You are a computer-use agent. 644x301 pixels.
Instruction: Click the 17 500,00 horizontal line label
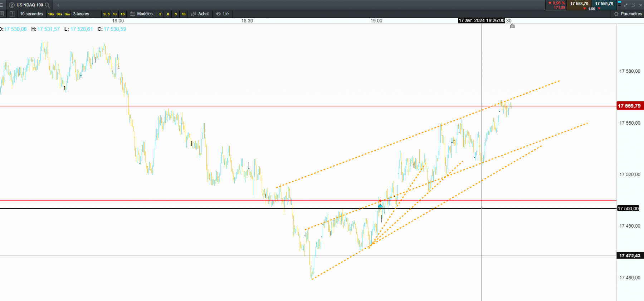[x=628, y=209]
